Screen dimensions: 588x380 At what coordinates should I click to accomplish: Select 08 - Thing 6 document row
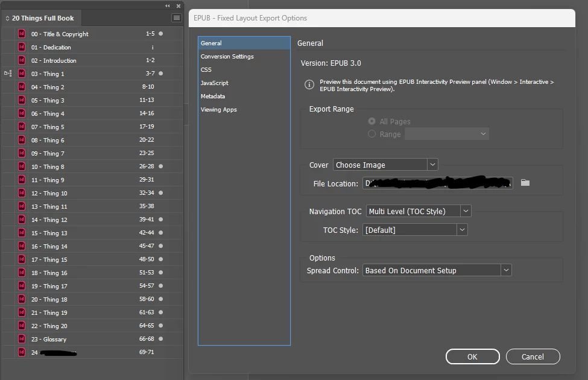pos(92,140)
